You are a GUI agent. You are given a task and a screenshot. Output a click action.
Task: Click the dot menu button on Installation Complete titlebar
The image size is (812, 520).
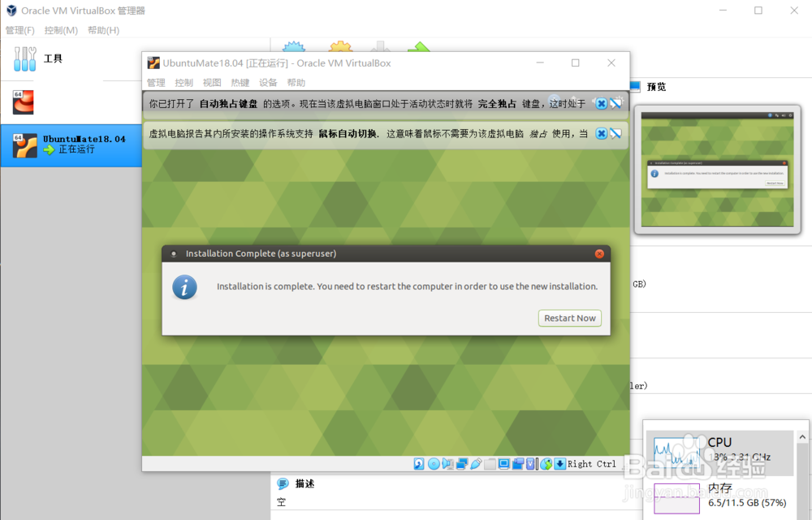174,253
